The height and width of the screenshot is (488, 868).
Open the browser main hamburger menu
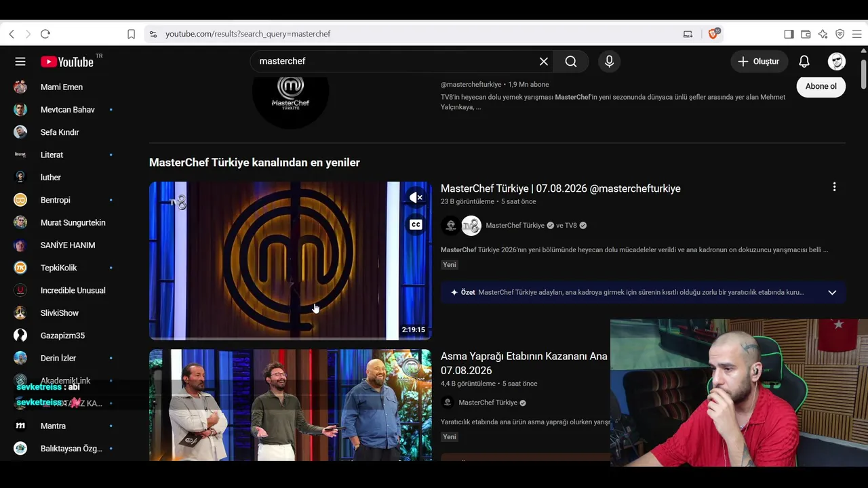pyautogui.click(x=857, y=34)
